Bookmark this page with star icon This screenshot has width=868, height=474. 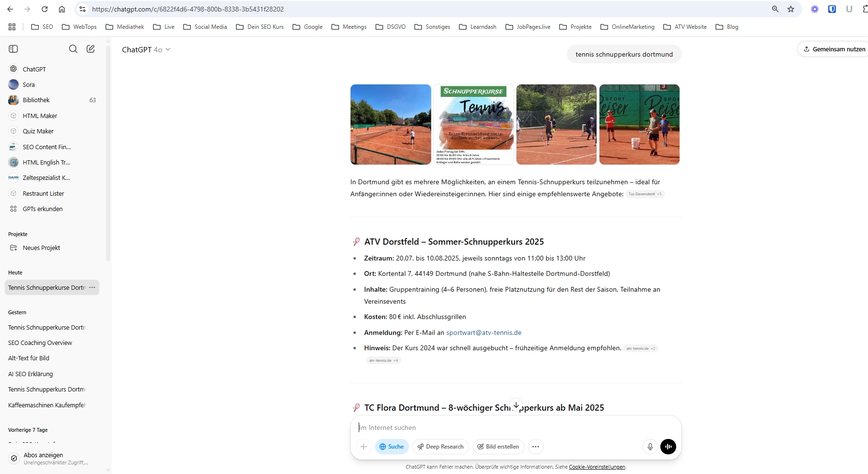pyautogui.click(x=791, y=9)
